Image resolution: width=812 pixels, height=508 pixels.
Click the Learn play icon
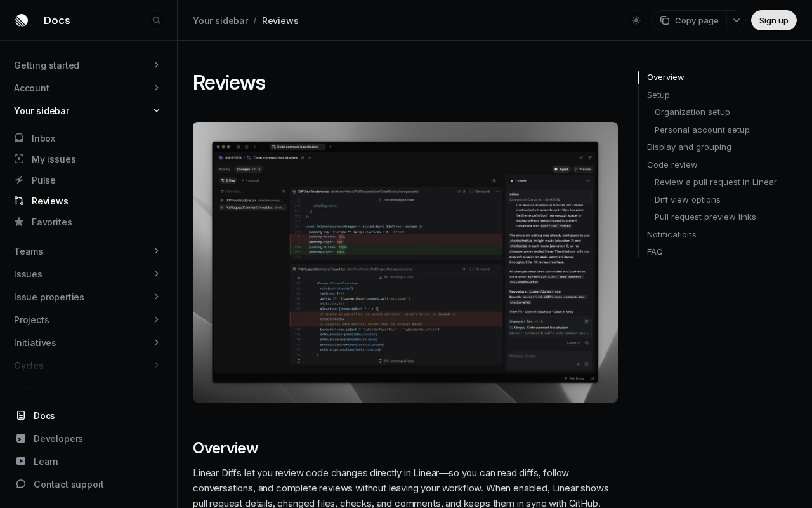point(21,461)
